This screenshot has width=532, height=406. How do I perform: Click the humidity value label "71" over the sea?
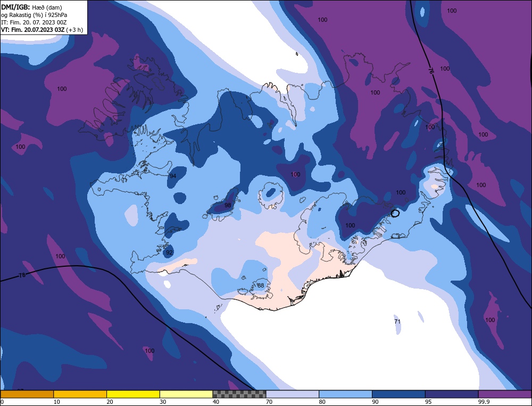click(x=397, y=322)
